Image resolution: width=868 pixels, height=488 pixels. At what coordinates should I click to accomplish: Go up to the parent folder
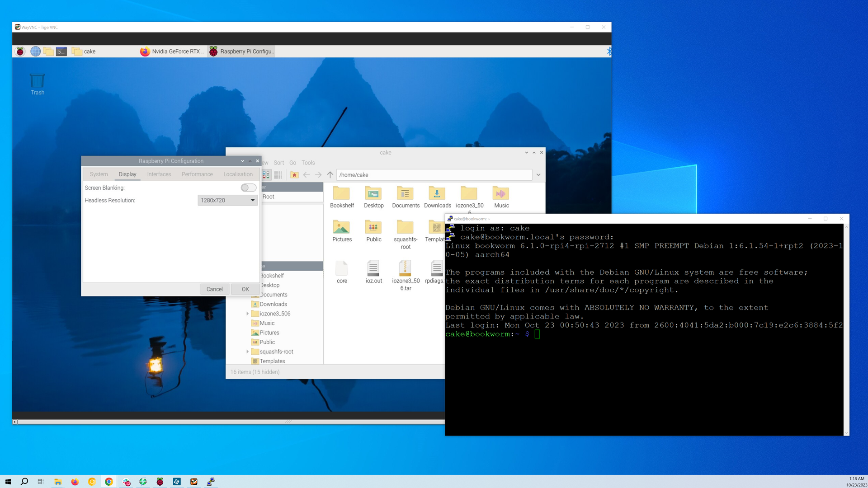click(x=330, y=175)
